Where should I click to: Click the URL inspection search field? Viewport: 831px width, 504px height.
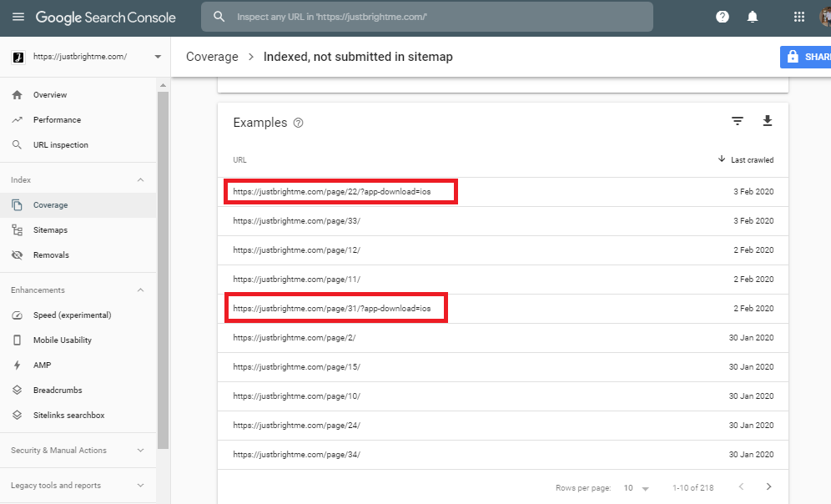(x=427, y=17)
